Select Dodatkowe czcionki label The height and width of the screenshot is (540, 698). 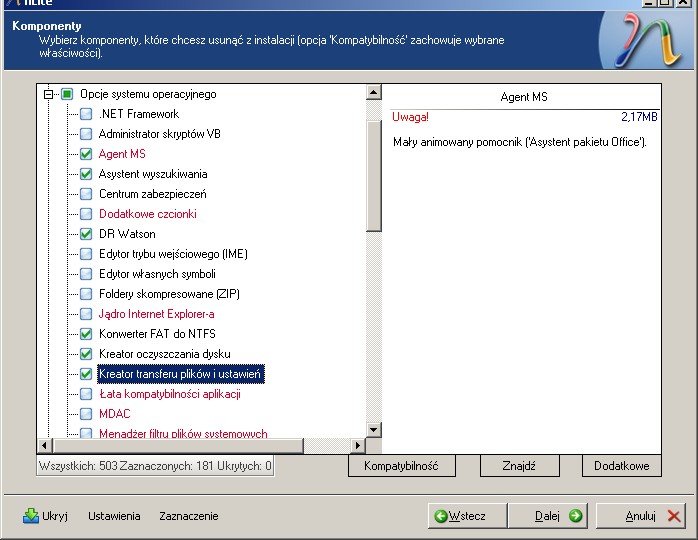pyautogui.click(x=148, y=214)
